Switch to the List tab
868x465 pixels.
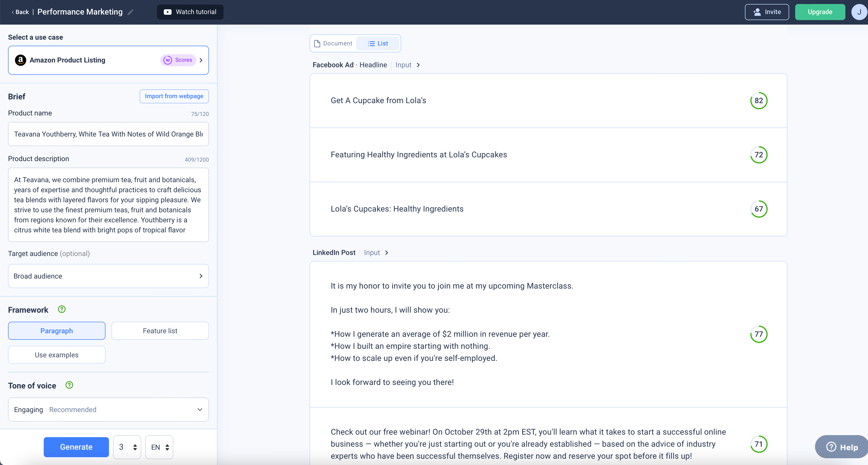click(378, 43)
